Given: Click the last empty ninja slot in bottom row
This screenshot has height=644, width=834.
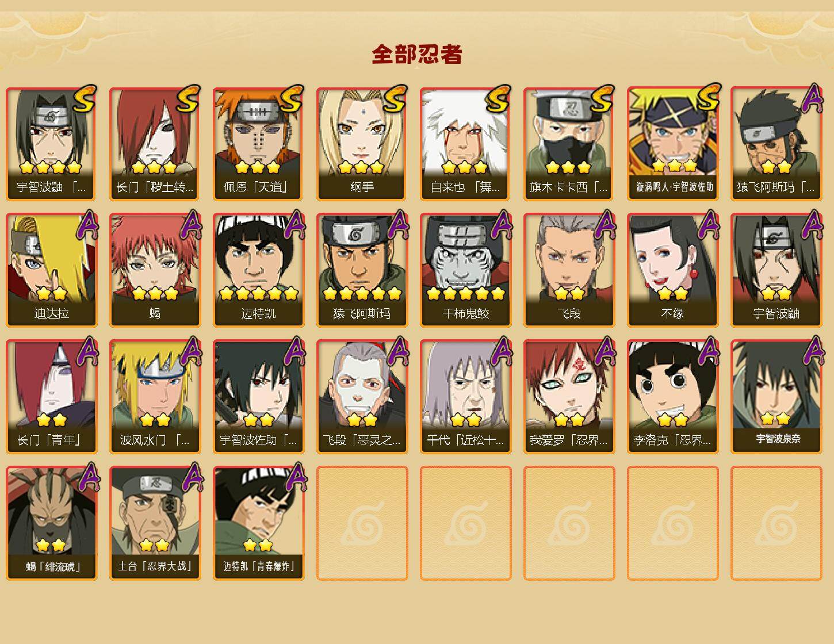Looking at the screenshot, I should coord(776,523).
